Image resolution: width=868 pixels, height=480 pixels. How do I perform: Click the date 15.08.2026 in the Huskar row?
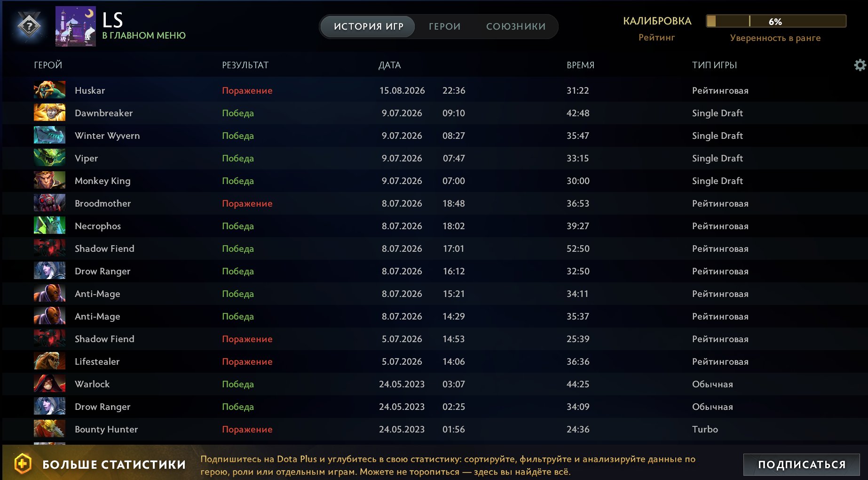[402, 90]
